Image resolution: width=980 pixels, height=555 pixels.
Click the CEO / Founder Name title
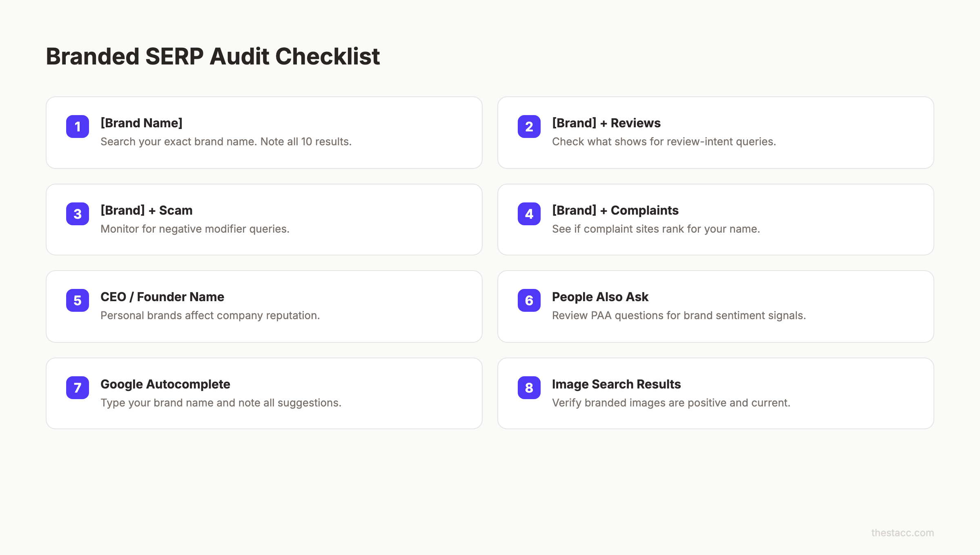(162, 297)
